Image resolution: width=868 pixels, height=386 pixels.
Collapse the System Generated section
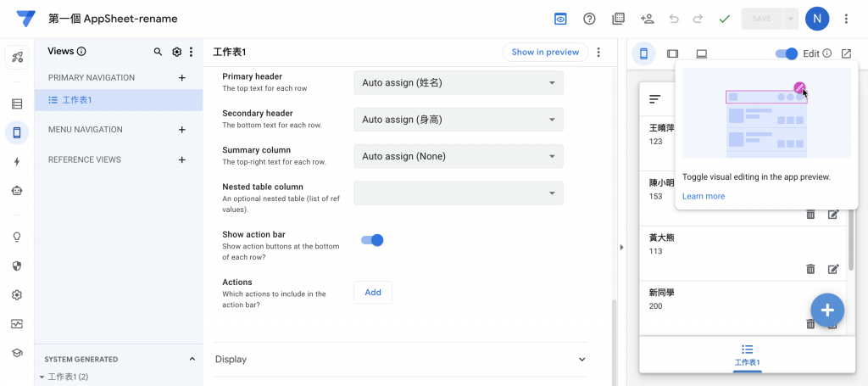192,359
